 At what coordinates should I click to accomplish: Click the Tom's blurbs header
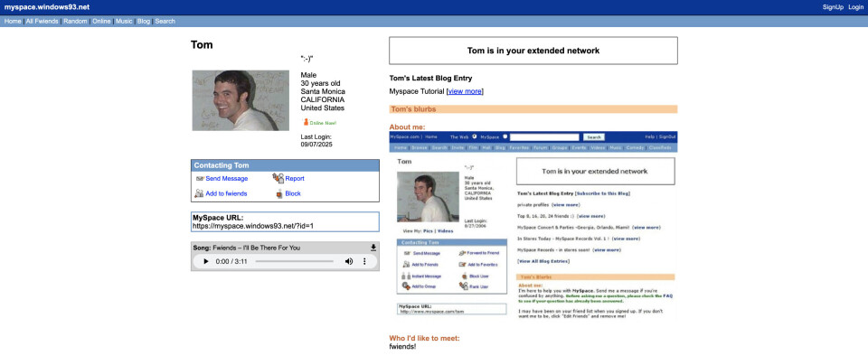[x=533, y=109]
